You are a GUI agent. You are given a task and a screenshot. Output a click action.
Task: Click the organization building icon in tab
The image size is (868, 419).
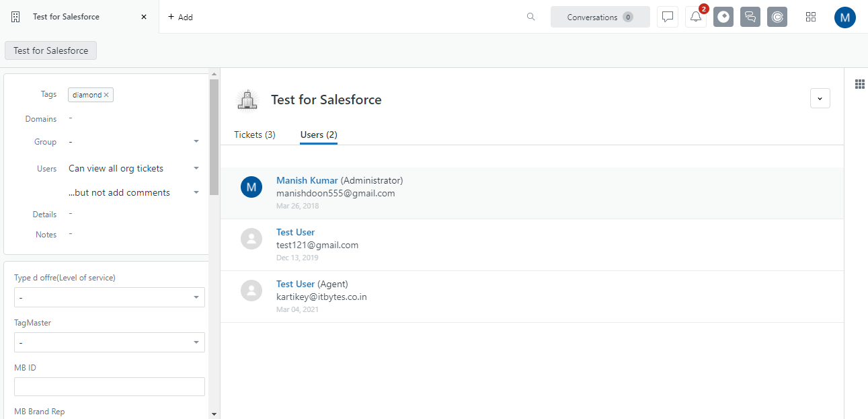point(16,17)
